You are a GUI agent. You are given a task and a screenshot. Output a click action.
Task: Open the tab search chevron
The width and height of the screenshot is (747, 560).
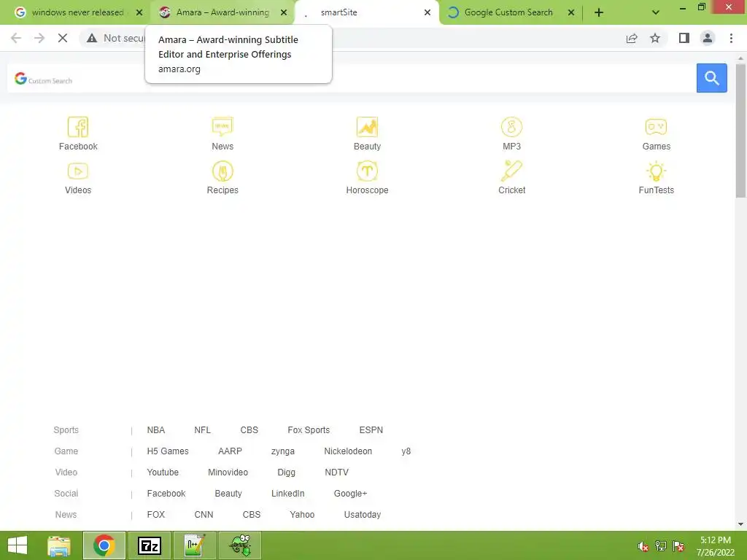[656, 12]
